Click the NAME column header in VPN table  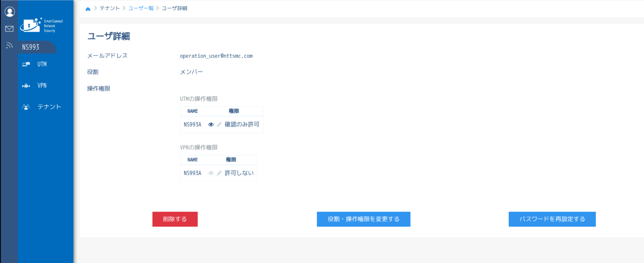192,160
